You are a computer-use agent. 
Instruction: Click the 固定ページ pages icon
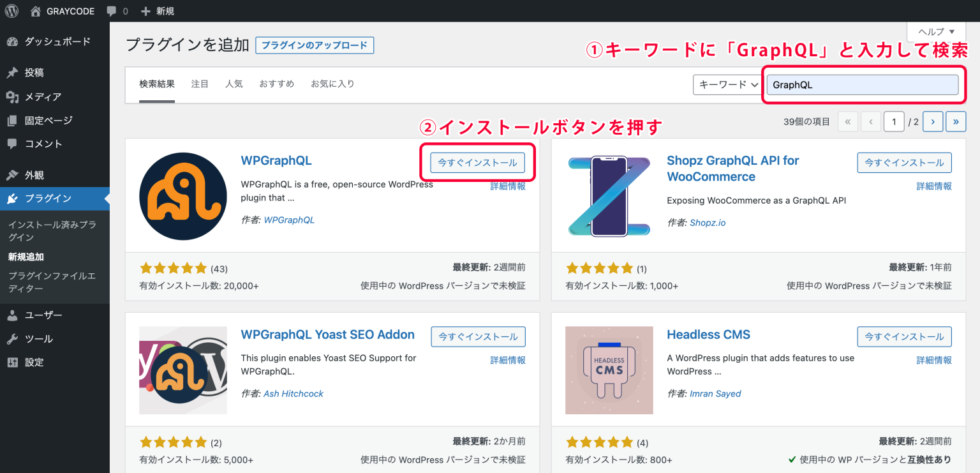tap(12, 120)
